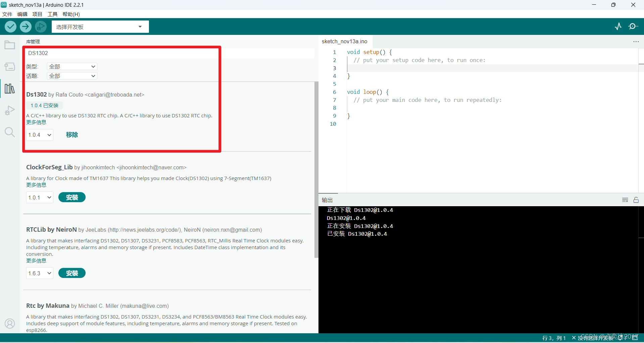The image size is (644, 343).
Task: Open 更多信息 link for RTCLib by NeiroN
Action: click(36, 261)
